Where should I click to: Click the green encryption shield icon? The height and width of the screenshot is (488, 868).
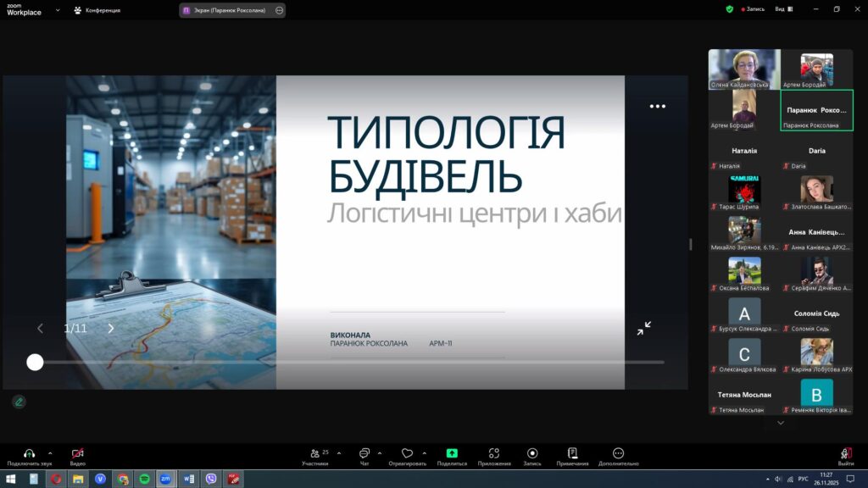click(x=729, y=9)
